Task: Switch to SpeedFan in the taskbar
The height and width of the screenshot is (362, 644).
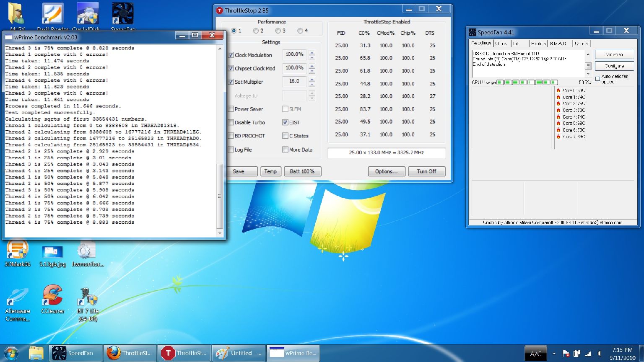Action: pyautogui.click(x=76, y=353)
